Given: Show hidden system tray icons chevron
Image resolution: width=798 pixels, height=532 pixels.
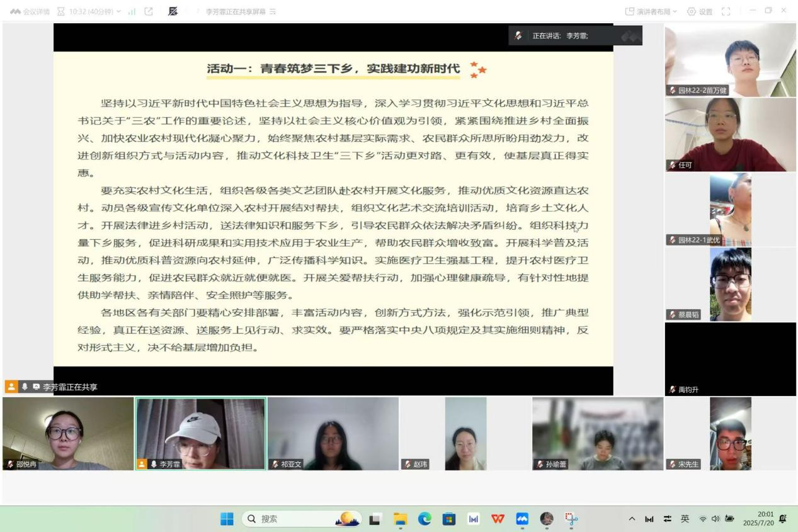Looking at the screenshot, I should pos(632,519).
